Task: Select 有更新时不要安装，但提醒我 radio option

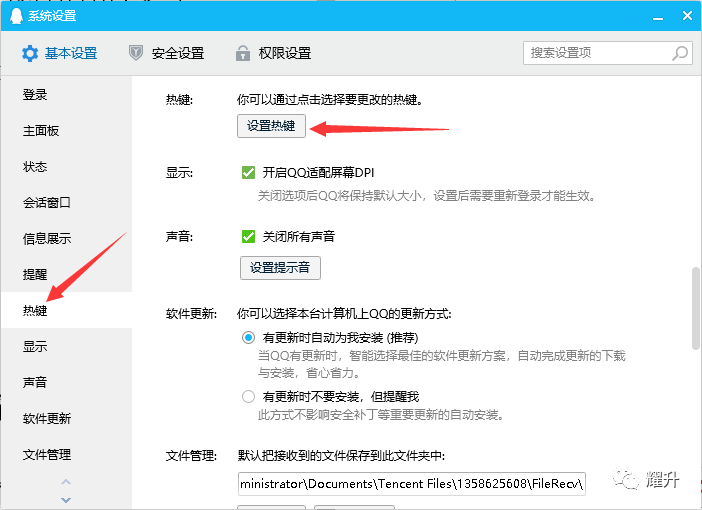Action: click(248, 396)
